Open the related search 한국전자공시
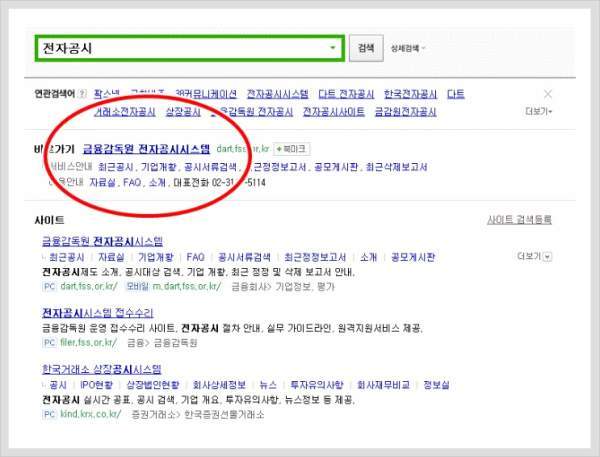The image size is (600, 457). pyautogui.click(x=410, y=94)
